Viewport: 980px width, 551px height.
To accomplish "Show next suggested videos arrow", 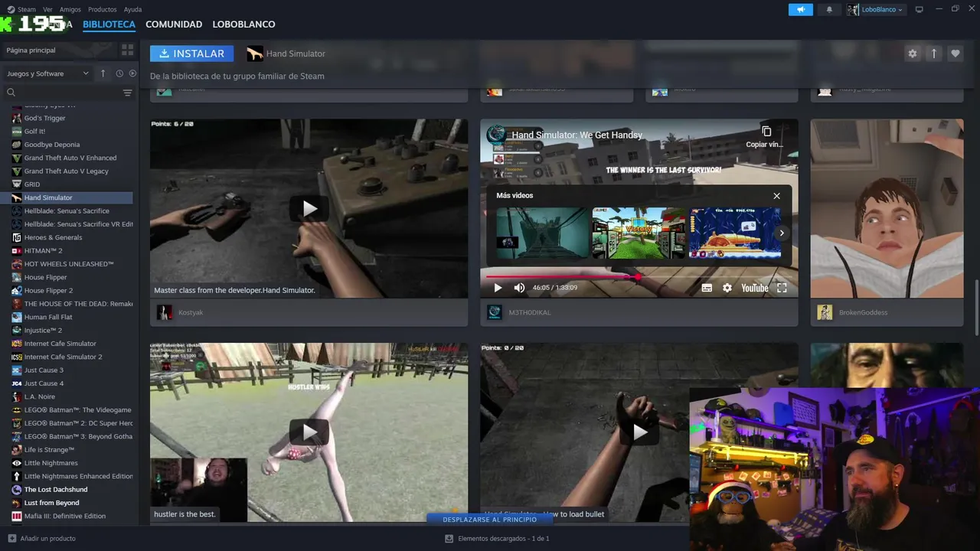I will click(x=782, y=233).
